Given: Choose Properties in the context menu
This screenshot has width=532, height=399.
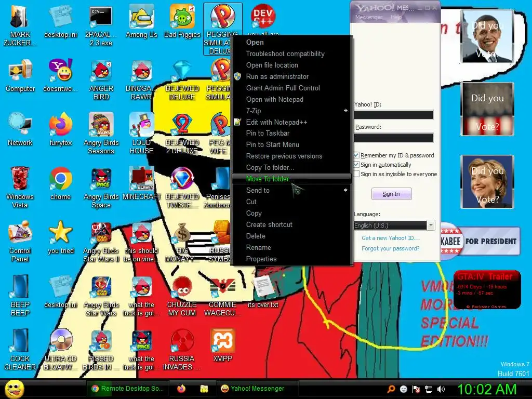Looking at the screenshot, I should (x=291, y=259).
